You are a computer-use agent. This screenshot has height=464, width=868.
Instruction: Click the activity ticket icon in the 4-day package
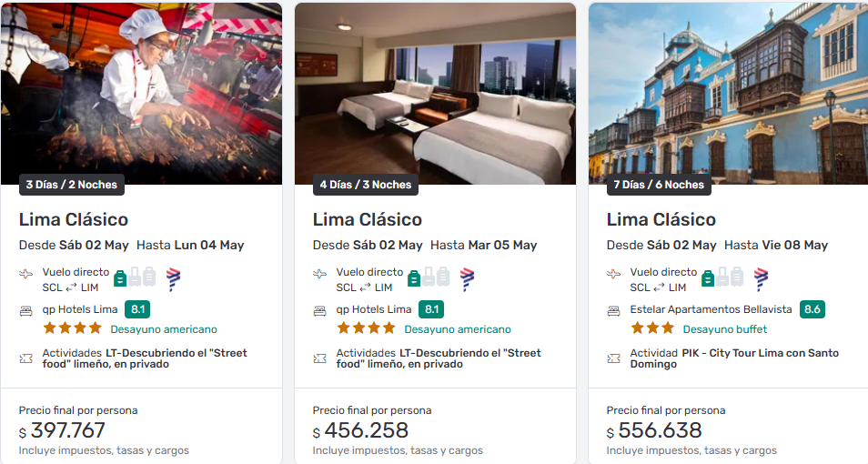[320, 358]
